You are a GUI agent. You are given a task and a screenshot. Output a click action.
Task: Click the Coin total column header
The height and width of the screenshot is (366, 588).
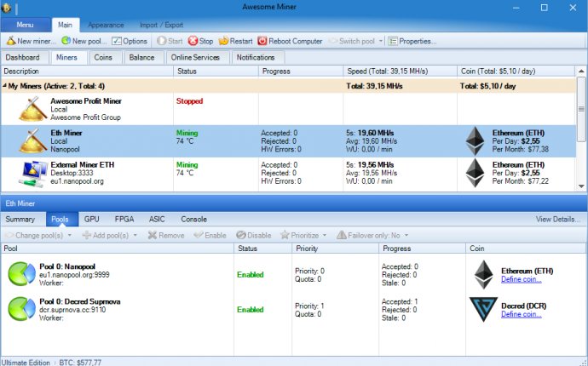point(516,71)
